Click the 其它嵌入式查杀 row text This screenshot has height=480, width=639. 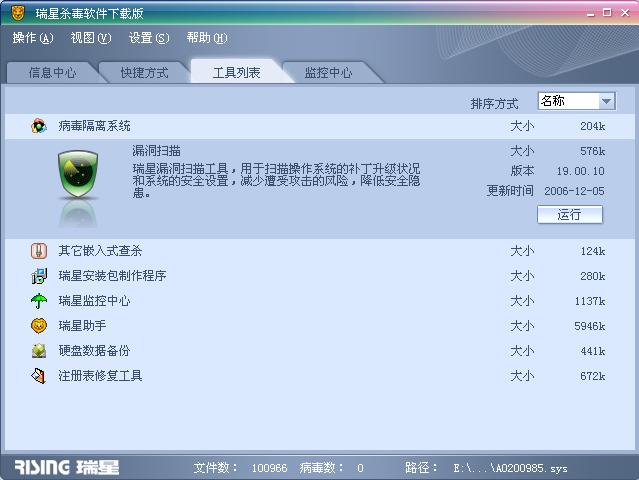tap(100, 251)
